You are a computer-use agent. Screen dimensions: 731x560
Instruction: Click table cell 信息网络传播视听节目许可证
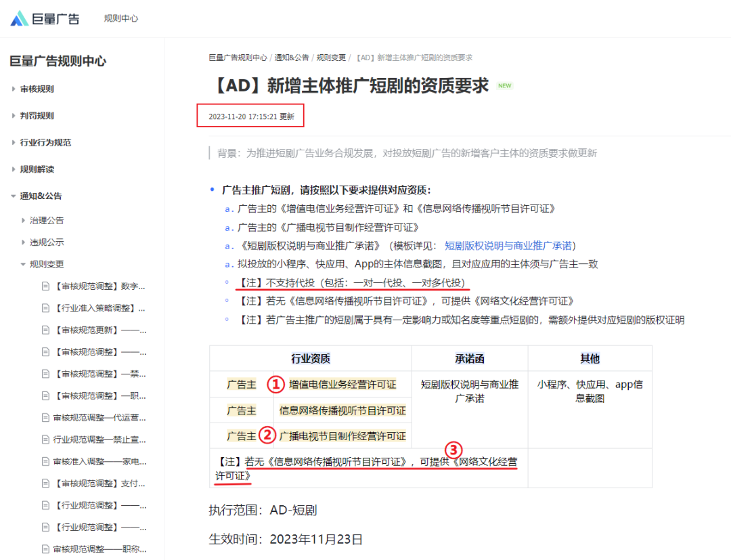(x=342, y=410)
